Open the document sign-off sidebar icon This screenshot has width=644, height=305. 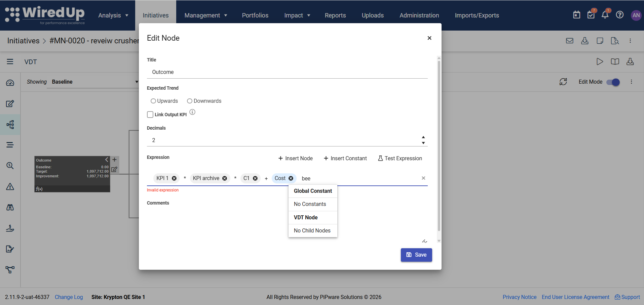10,249
